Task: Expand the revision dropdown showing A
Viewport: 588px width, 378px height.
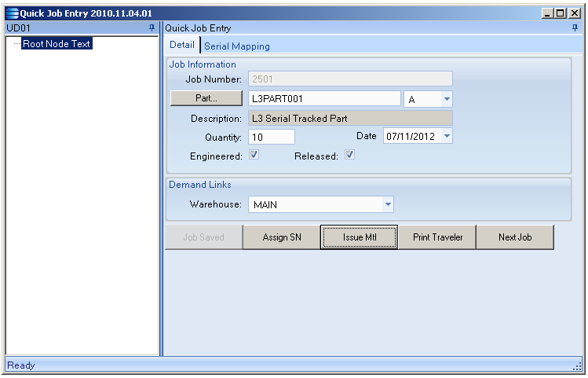Action: (447, 99)
